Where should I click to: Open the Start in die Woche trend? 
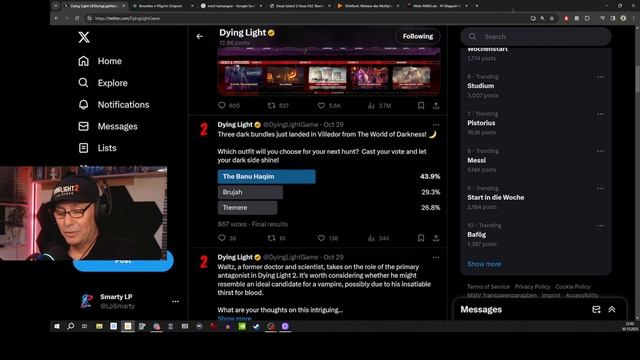pyautogui.click(x=496, y=197)
